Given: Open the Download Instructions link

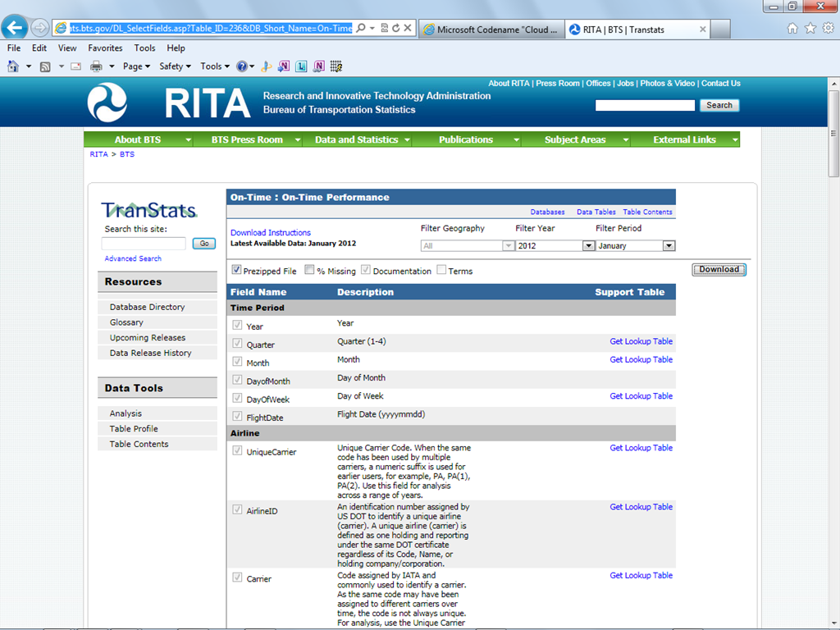Looking at the screenshot, I should [271, 232].
